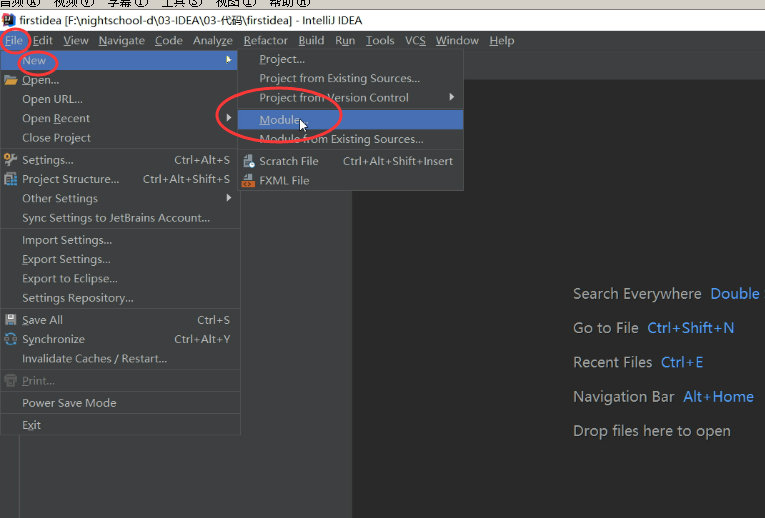Click the Ctrl+Shift+N shortcut text
The height and width of the screenshot is (518, 765).
click(x=691, y=328)
